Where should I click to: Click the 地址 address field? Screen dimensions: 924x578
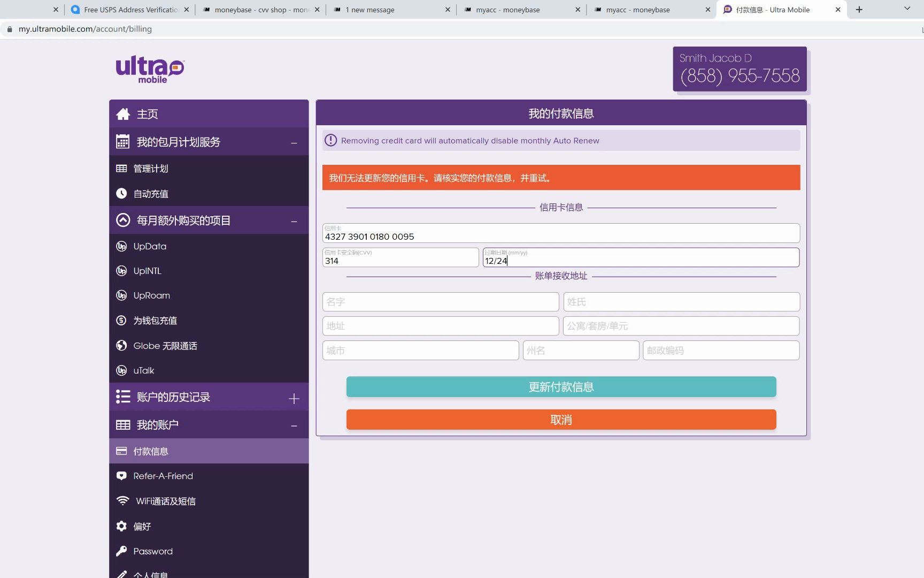click(x=441, y=326)
